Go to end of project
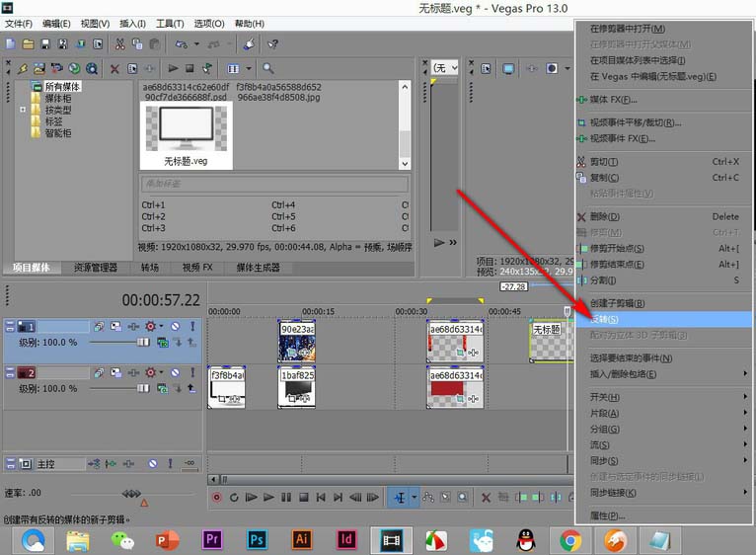Image resolution: width=756 pixels, height=555 pixels. (x=338, y=497)
